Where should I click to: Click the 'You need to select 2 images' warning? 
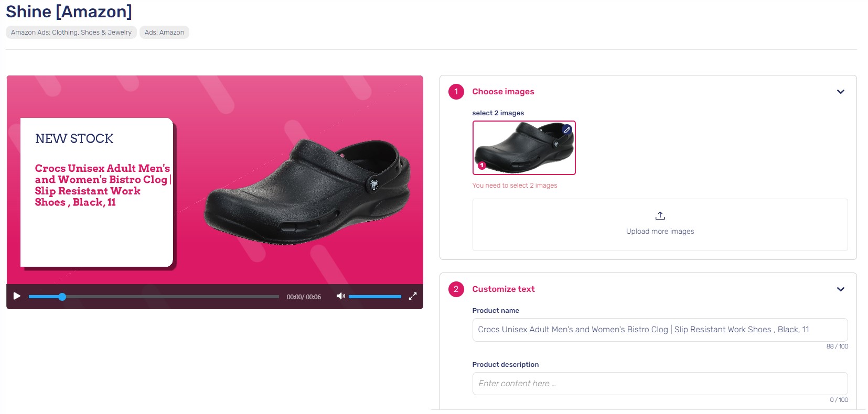[x=515, y=186]
